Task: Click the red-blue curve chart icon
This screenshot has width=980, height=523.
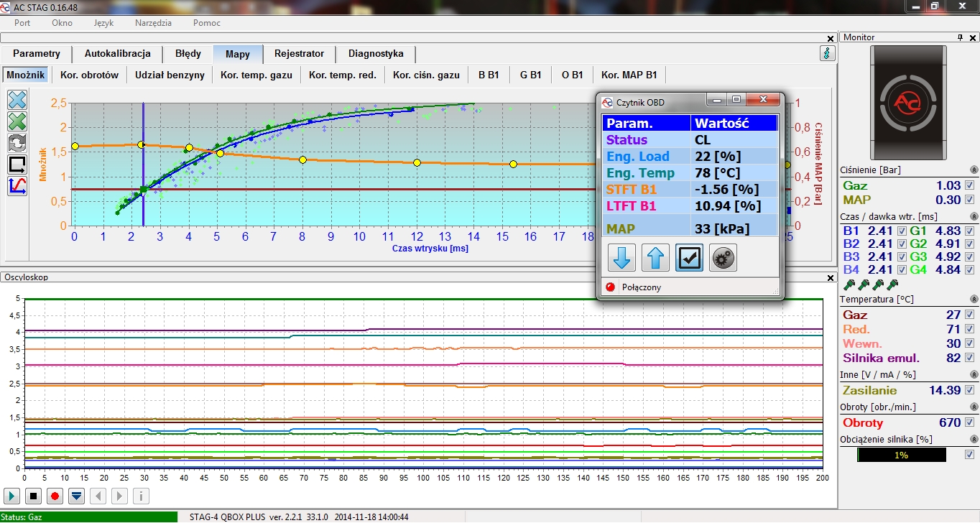Action: pos(17,186)
